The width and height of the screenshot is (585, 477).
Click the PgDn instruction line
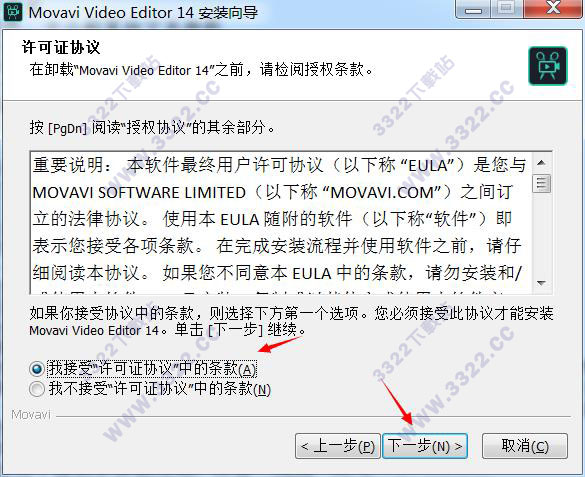point(153,128)
